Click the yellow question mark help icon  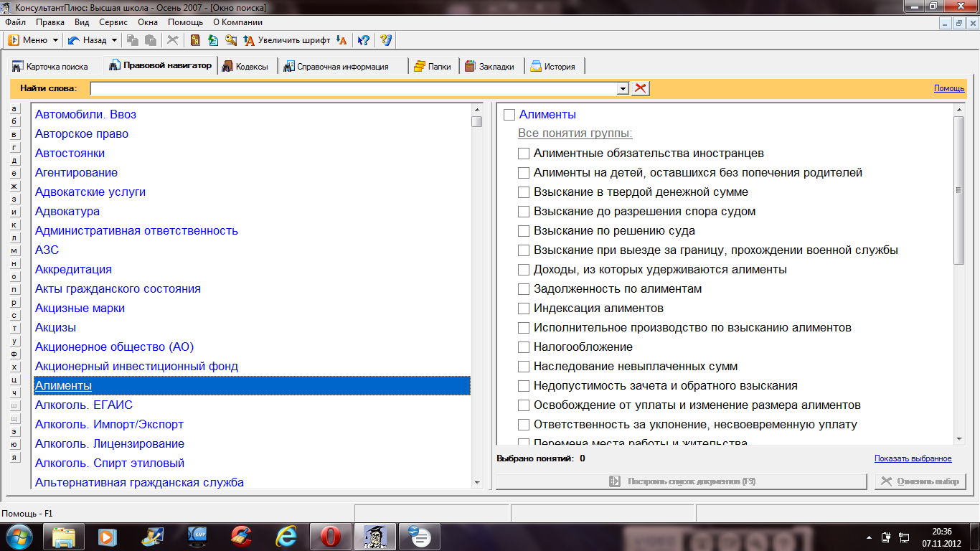(x=386, y=40)
